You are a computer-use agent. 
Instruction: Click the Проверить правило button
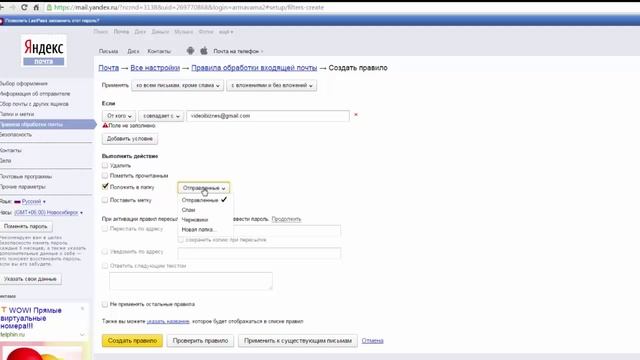pyautogui.click(x=200, y=340)
